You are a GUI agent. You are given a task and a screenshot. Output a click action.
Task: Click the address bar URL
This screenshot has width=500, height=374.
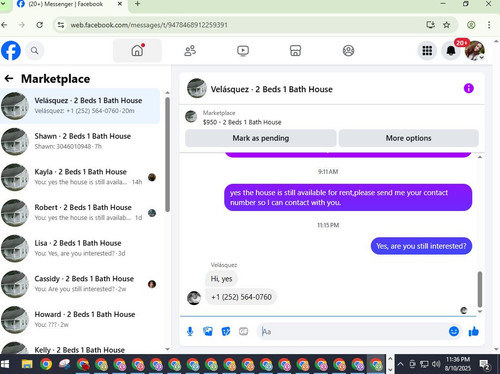pos(149,25)
